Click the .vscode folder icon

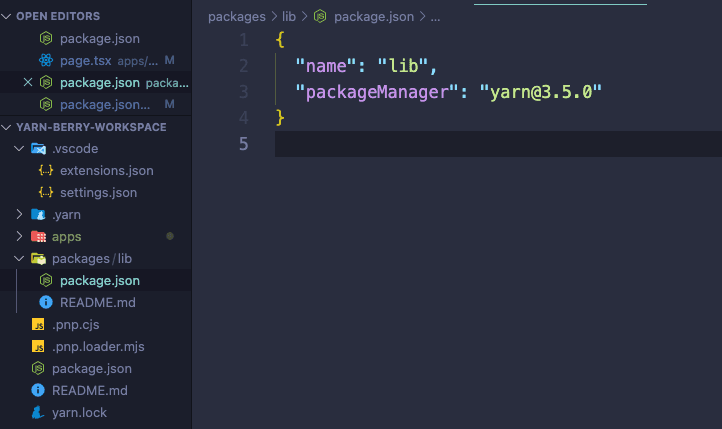pyautogui.click(x=38, y=148)
